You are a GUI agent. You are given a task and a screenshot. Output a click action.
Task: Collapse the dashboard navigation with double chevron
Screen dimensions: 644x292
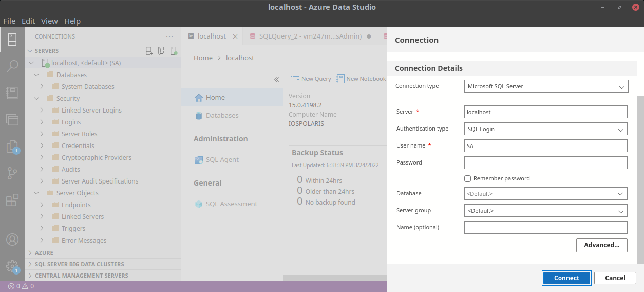(276, 80)
